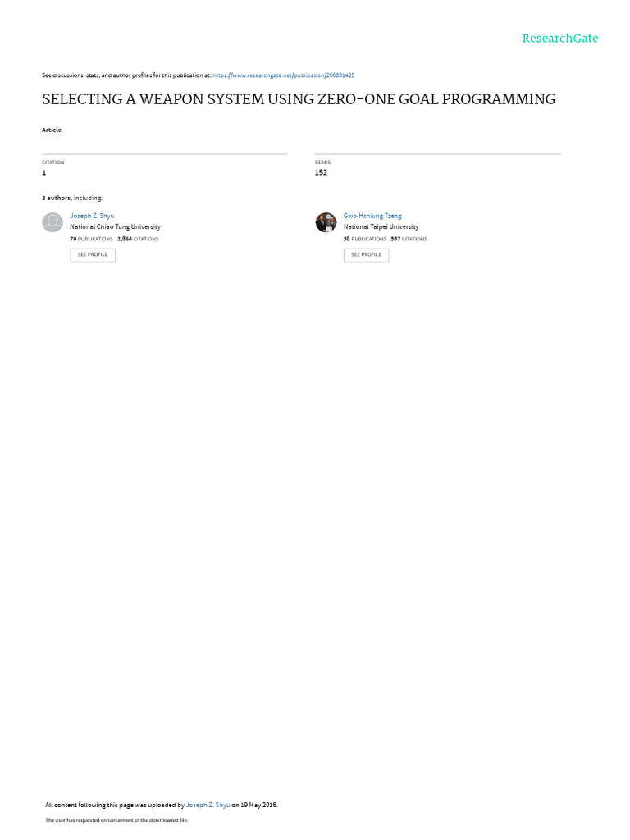The width and height of the screenshot is (630, 840).
Task: Click the Gwo-Hshiung Tzeng author name
Action: [x=372, y=216]
